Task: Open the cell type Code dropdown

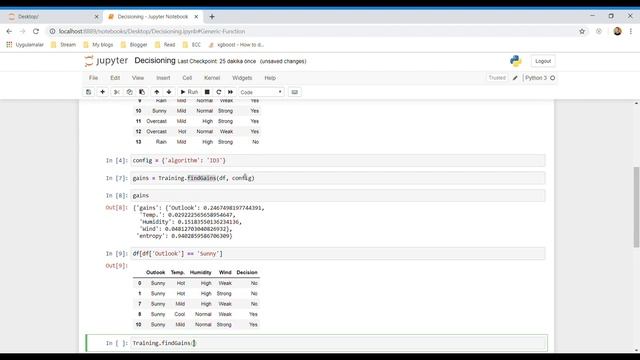Action: 261,92
